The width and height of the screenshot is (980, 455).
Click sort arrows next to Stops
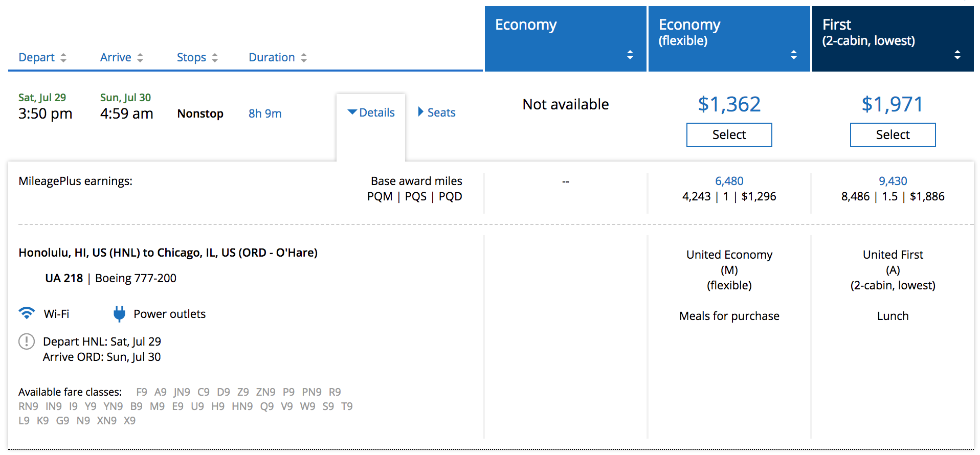[215, 58]
